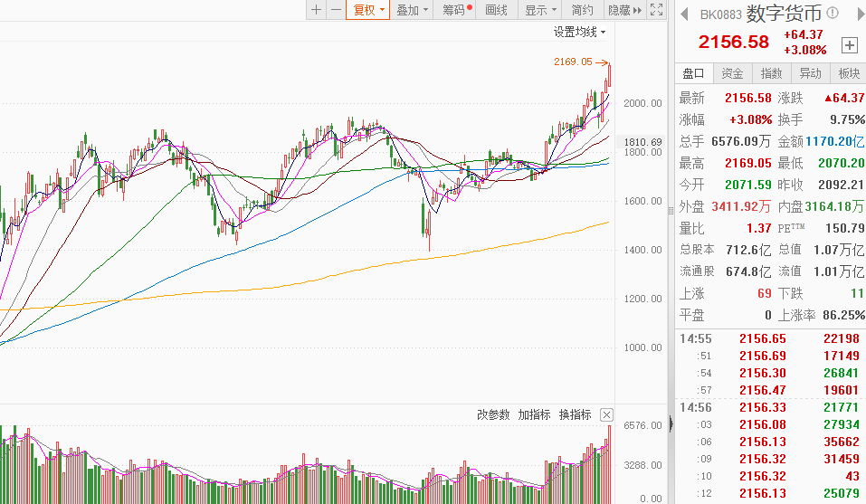Click the zoom in plus icon
The height and width of the screenshot is (504, 866).
point(316,10)
